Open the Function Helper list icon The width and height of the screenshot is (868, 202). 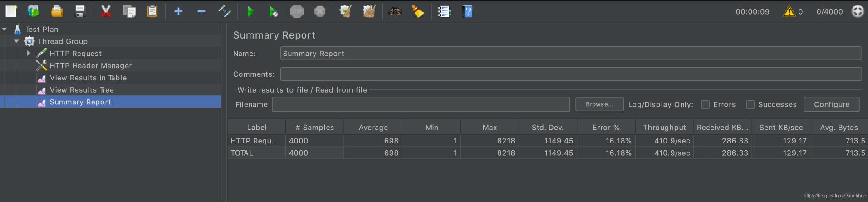pyautogui.click(x=444, y=11)
